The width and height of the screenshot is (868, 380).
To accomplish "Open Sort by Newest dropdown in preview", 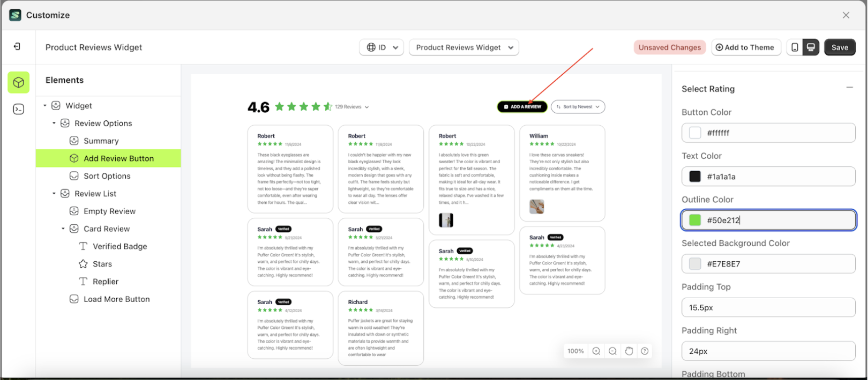I will tap(578, 107).
